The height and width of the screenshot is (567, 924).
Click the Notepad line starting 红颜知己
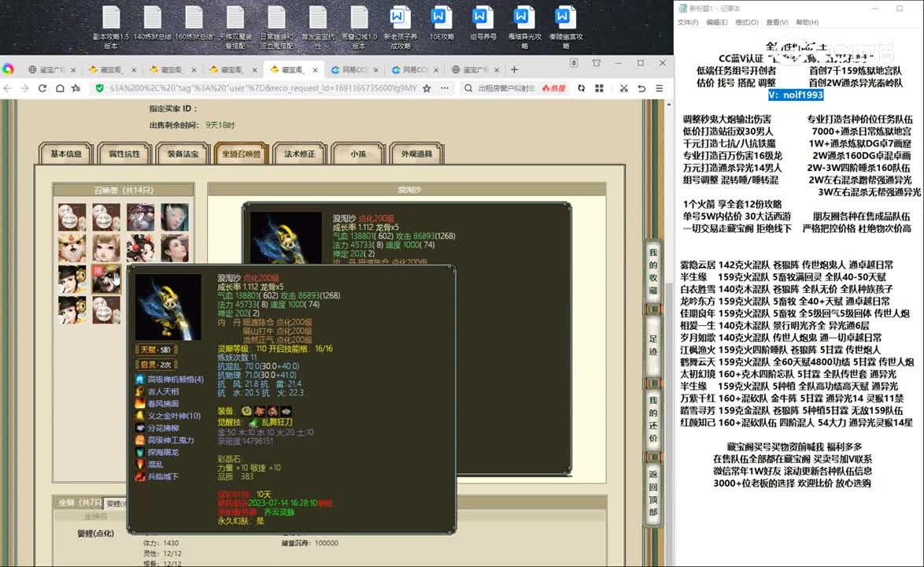(796, 423)
